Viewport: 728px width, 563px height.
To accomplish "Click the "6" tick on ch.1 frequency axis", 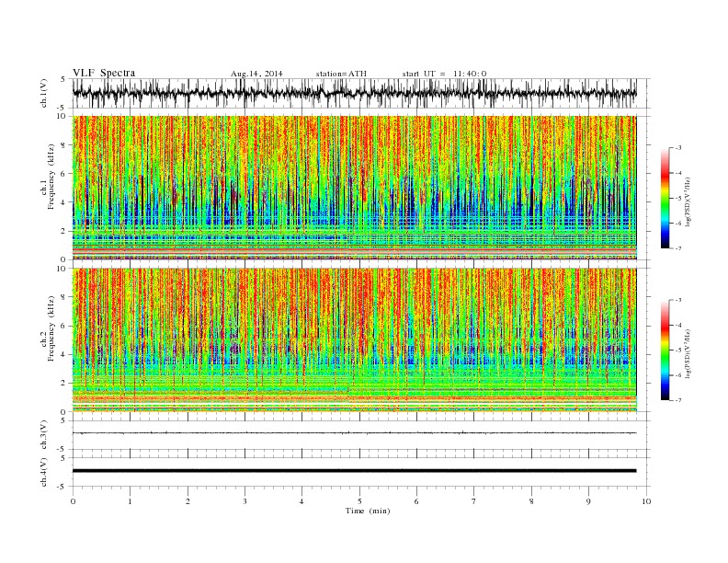I will coord(64,174).
